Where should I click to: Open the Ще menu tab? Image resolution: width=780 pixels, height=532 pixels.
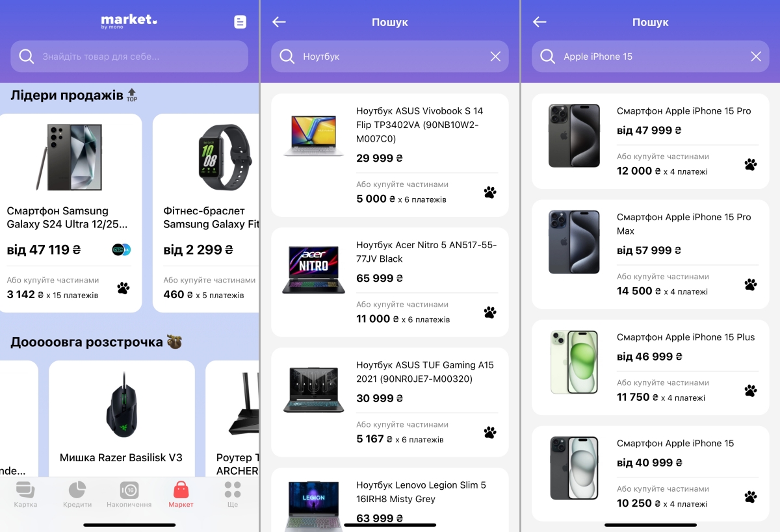(x=232, y=495)
